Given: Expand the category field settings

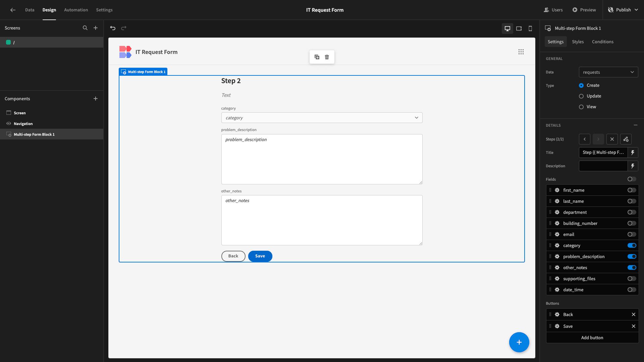Looking at the screenshot, I should [557, 245].
